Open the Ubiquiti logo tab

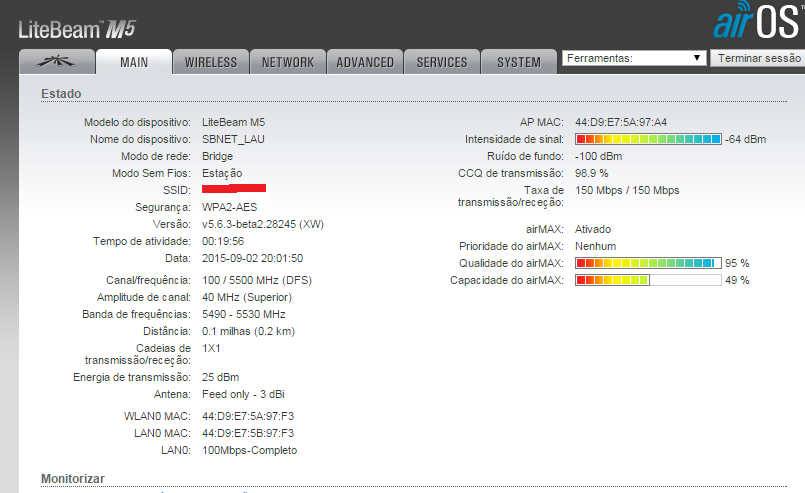coord(57,62)
